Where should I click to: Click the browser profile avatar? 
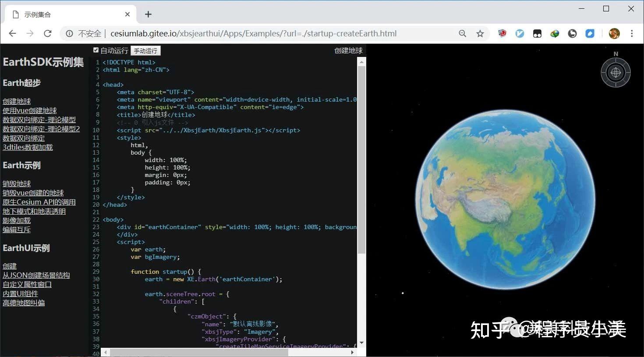point(615,33)
